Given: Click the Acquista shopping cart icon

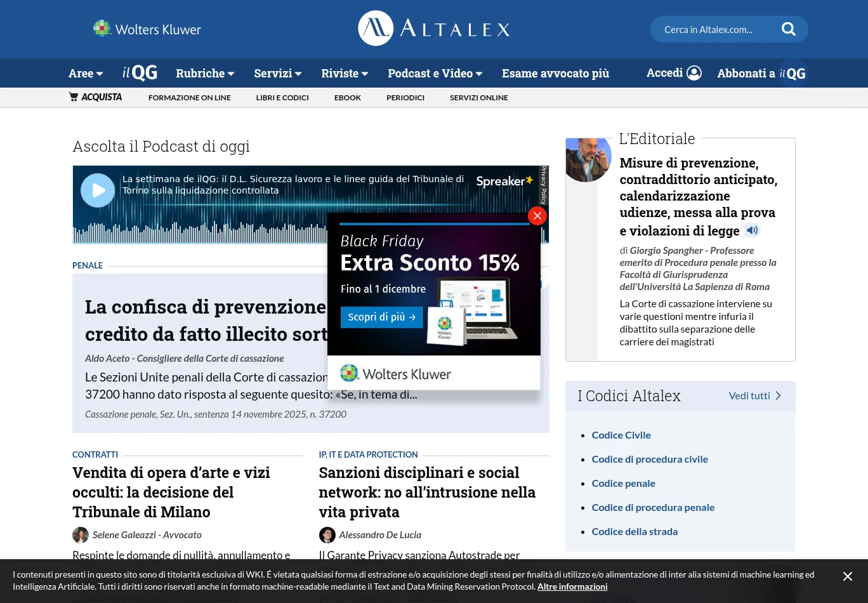Looking at the screenshot, I should (74, 97).
